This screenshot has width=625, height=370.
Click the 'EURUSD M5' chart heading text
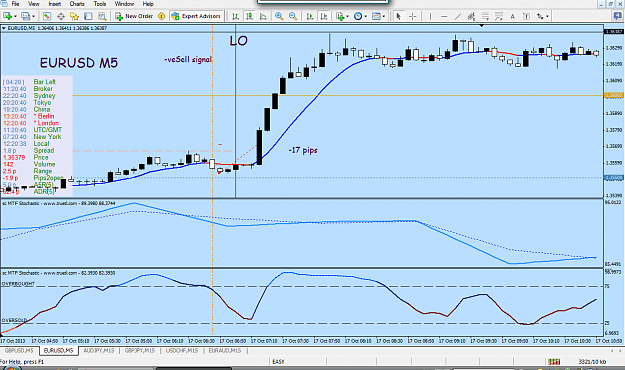pyautogui.click(x=79, y=63)
